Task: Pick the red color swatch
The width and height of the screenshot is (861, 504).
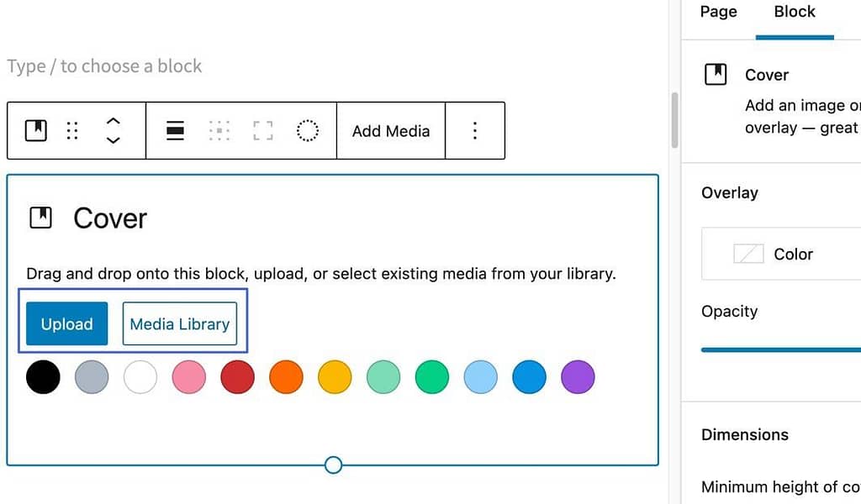Action: (x=237, y=377)
